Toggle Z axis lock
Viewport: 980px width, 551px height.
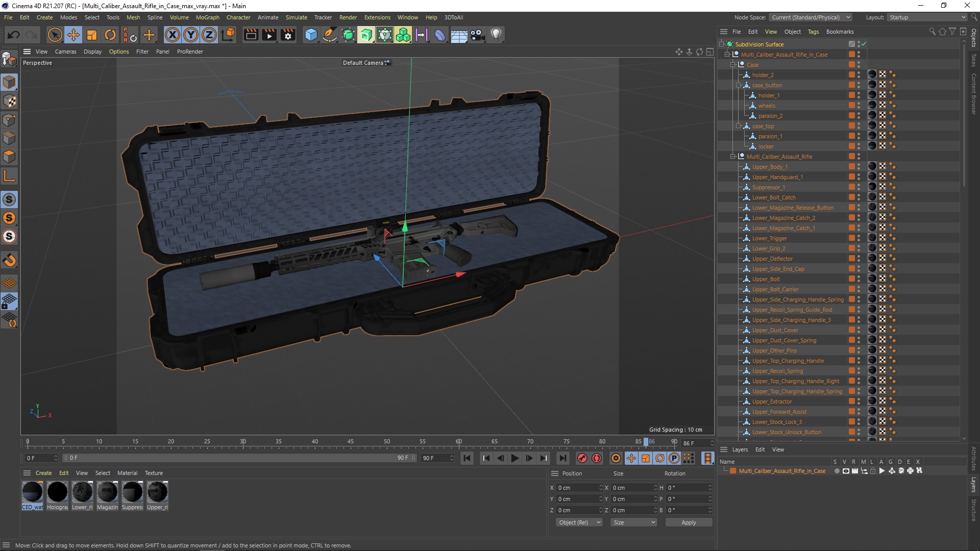tap(209, 35)
